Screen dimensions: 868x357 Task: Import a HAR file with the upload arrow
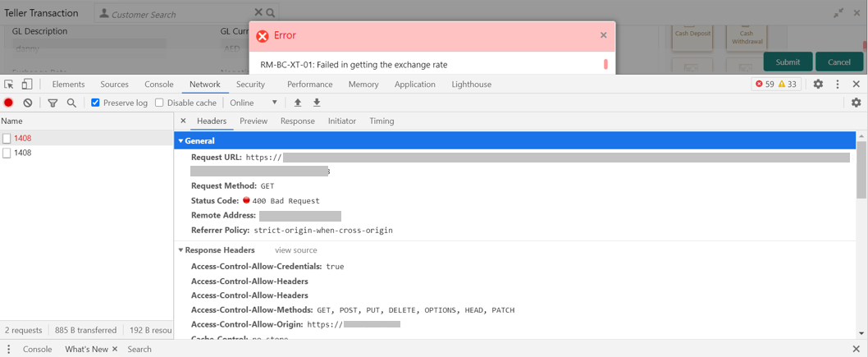pos(298,103)
